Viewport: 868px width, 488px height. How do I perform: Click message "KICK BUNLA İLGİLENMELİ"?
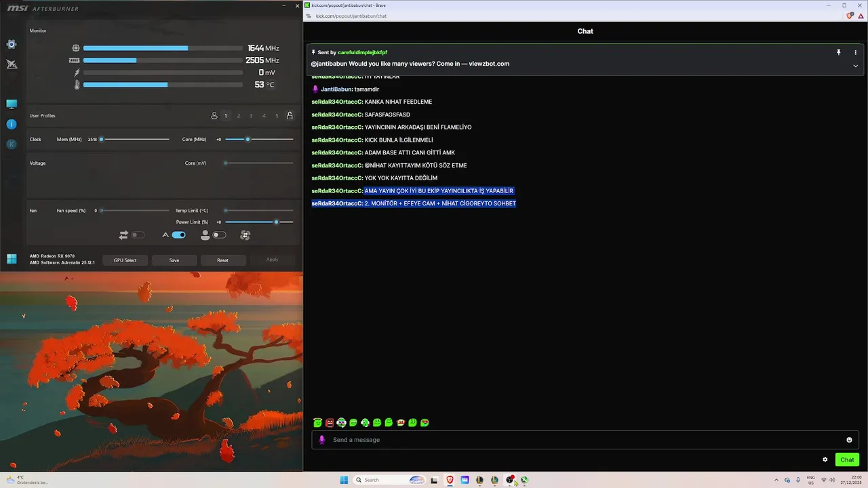(x=399, y=140)
